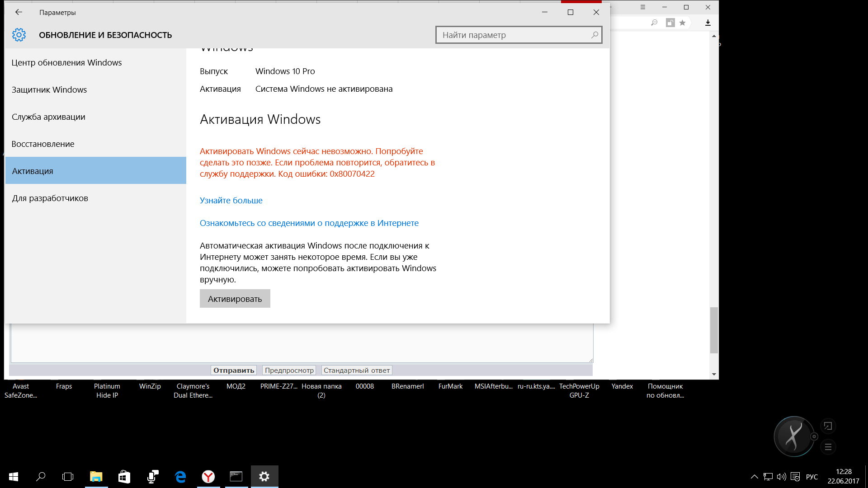
Task: Open volume control in system tray
Action: coord(781,477)
